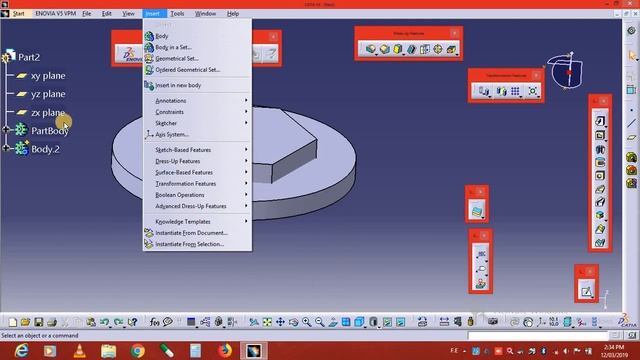Open the Tools menu
640x360 pixels.
pyautogui.click(x=177, y=13)
